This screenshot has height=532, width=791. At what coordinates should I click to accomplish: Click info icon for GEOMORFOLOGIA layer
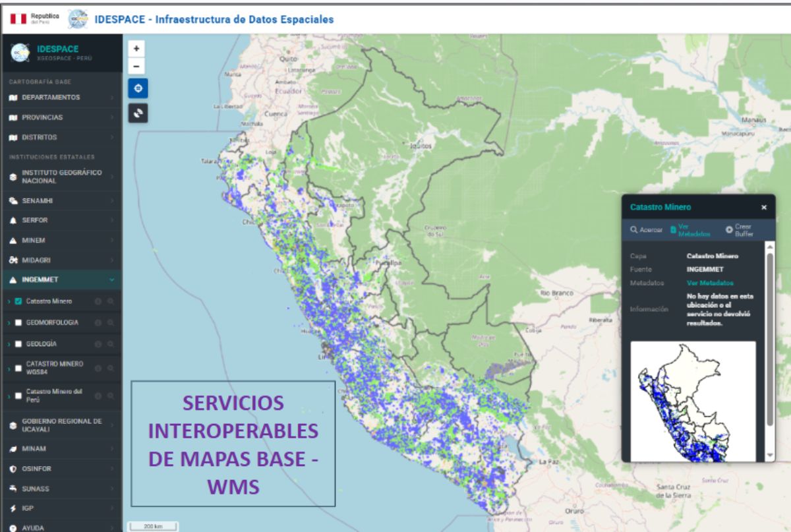click(x=98, y=323)
